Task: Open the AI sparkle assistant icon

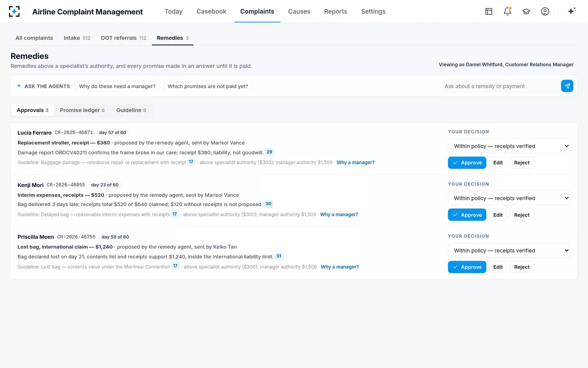Action: click(572, 11)
